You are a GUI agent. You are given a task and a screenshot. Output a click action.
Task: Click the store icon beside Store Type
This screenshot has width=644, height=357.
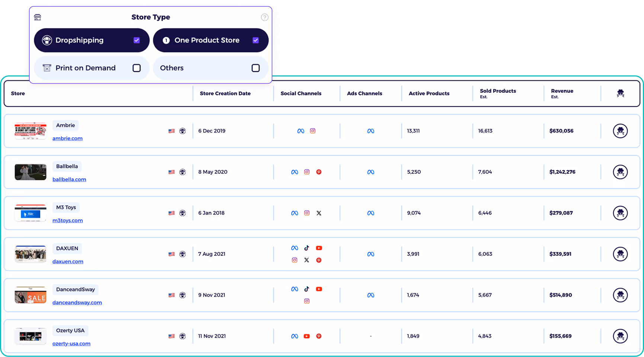38,17
